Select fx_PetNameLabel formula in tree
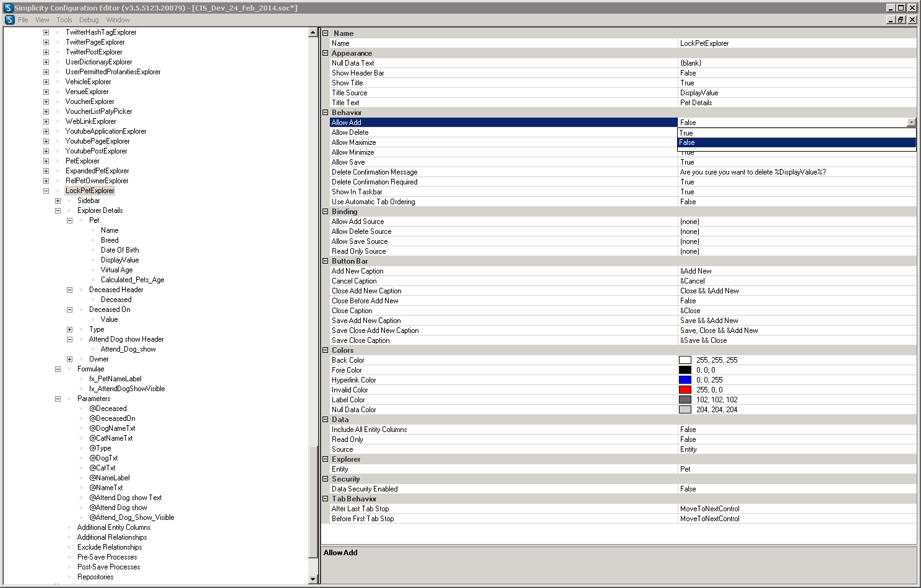Screen dimensions: 921x588 (115, 379)
